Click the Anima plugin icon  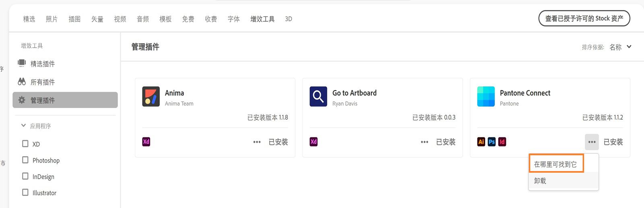coord(151,96)
